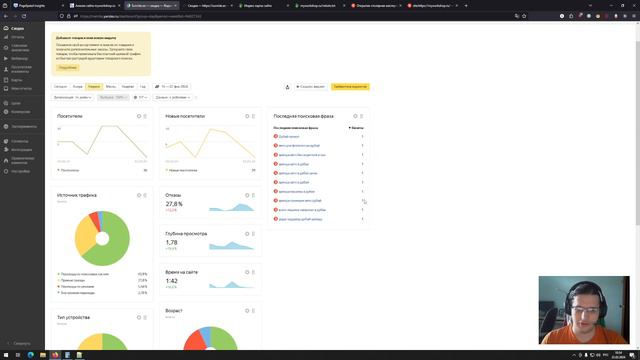Toggle the Прямые заходы legend entry
The width and height of the screenshot is (640, 360).
(71, 280)
